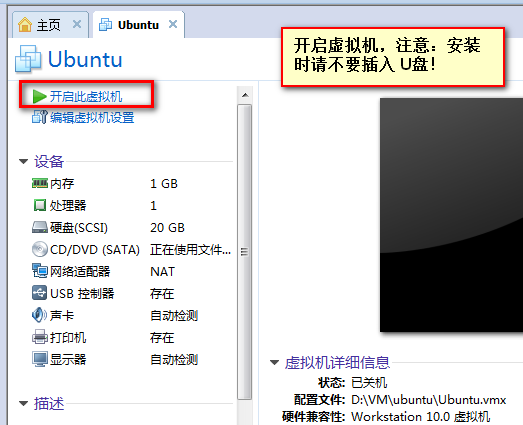Click Workstation 10.0 虚拟机 compatibility text
Viewport: 523px width, 425px height.
(421, 417)
